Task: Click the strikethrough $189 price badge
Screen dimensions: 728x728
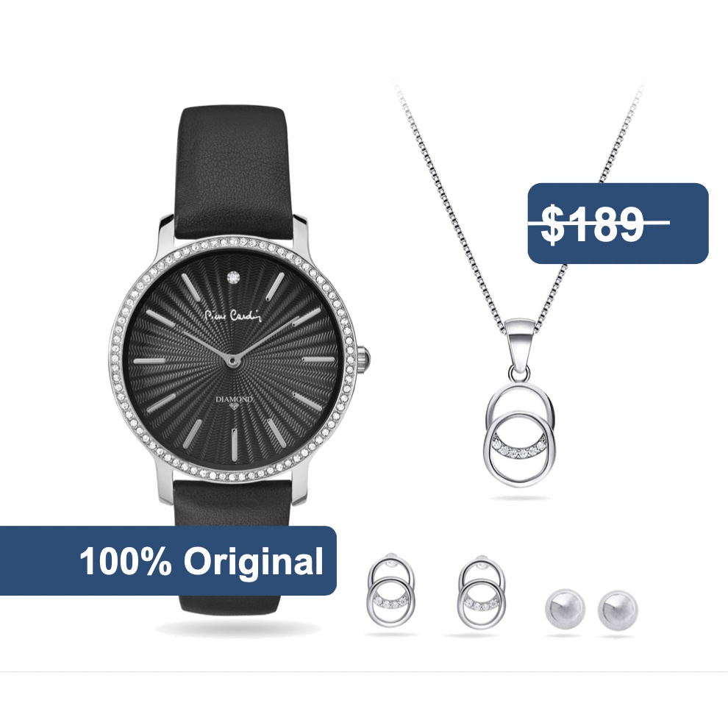Action: tap(618, 224)
